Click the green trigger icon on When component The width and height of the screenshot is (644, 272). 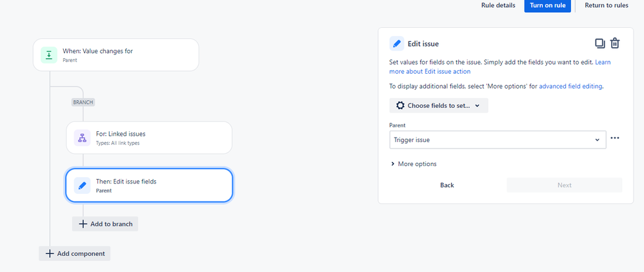49,55
